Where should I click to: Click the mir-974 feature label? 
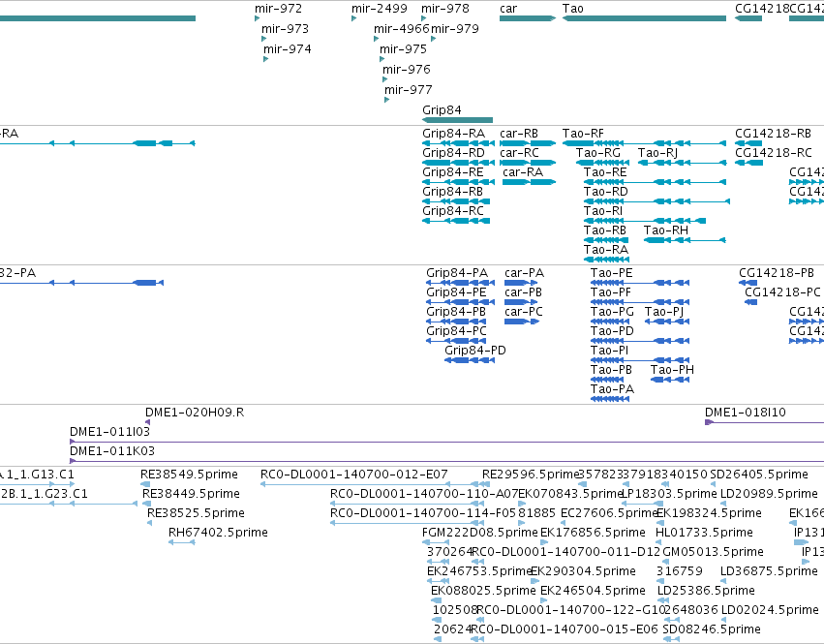(287, 48)
